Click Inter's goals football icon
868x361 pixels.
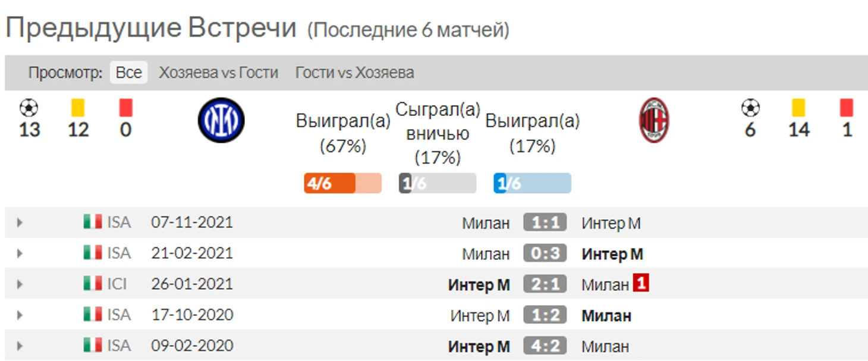point(29,108)
